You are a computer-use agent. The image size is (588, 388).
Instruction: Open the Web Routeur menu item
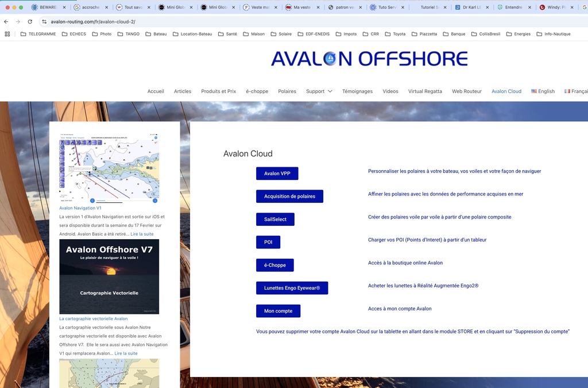click(466, 91)
